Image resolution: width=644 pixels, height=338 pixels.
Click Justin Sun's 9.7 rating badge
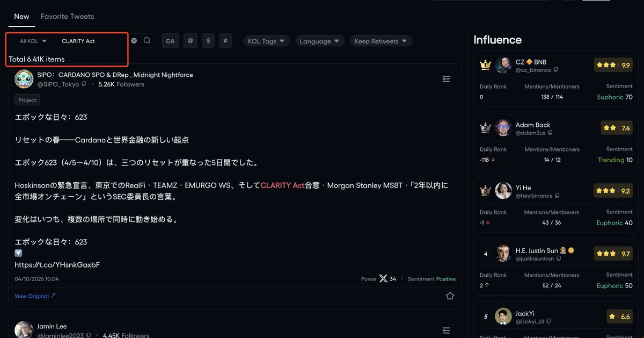[x=613, y=254]
